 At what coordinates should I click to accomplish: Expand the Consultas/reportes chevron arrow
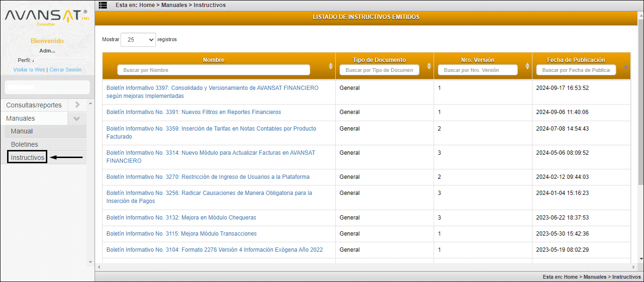(x=77, y=105)
